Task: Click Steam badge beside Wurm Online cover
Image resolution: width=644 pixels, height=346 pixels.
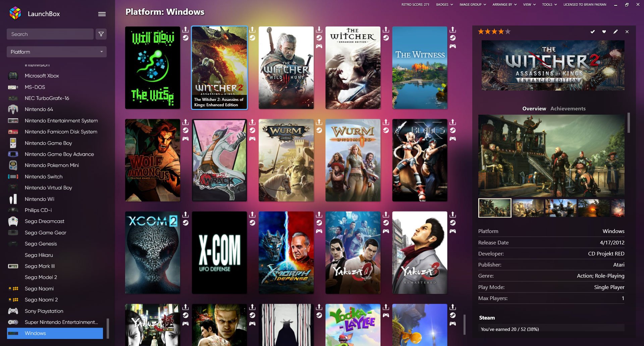Action: pos(319,130)
